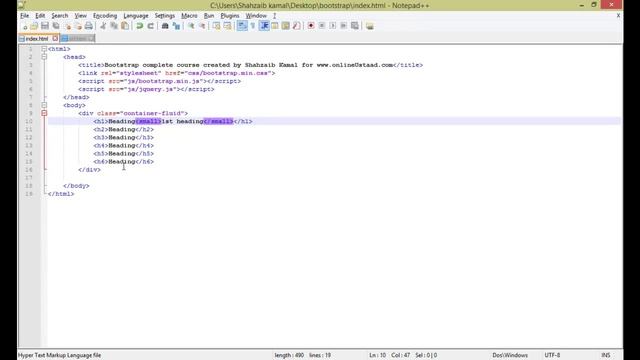Save the file using the Save icon
Screen dimensions: 640x360
point(45,26)
